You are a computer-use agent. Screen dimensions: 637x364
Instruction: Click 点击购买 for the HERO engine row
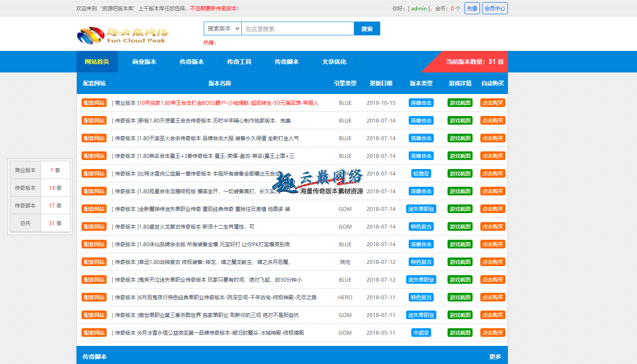pos(492,297)
